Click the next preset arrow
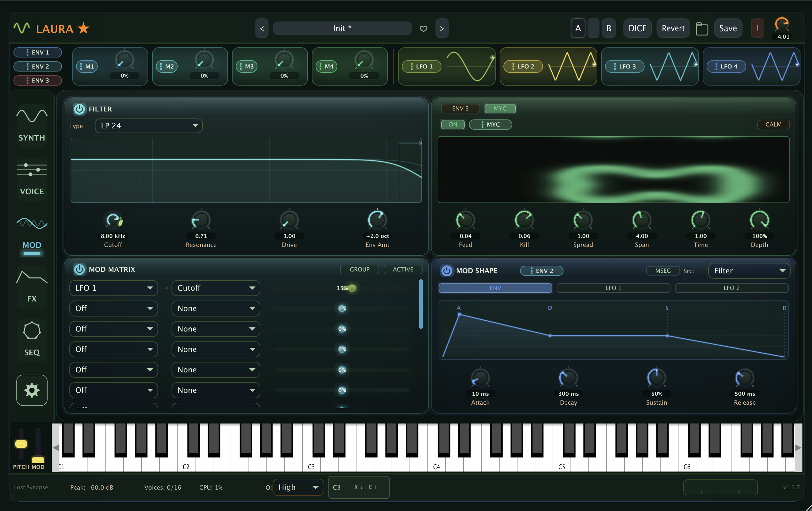Screen dimensions: 812x511 coord(442,28)
